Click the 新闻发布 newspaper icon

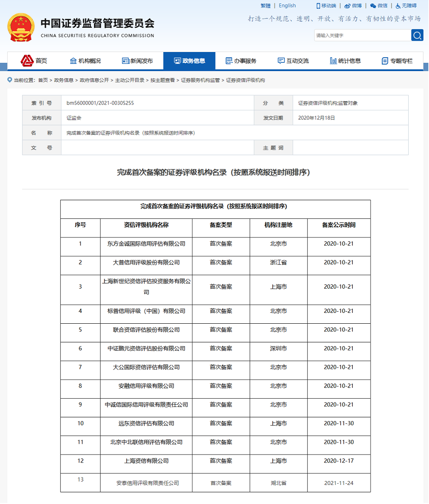coord(126,61)
